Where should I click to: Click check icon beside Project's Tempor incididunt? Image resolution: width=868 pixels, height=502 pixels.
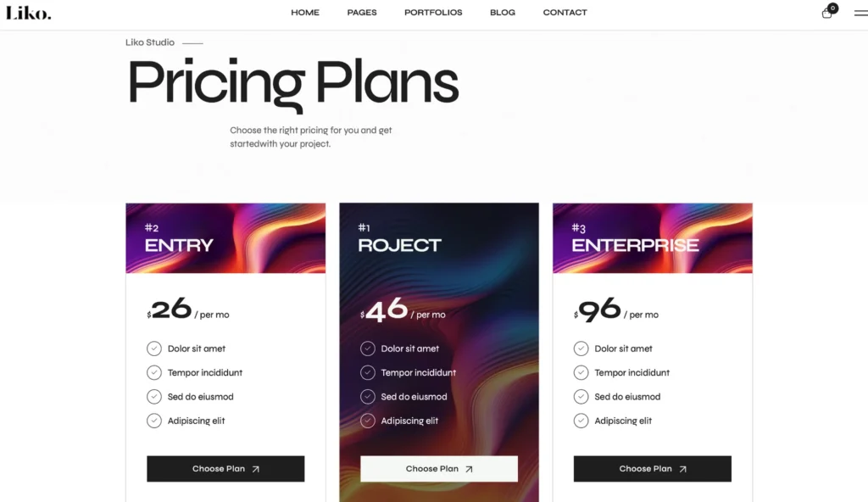click(x=368, y=372)
